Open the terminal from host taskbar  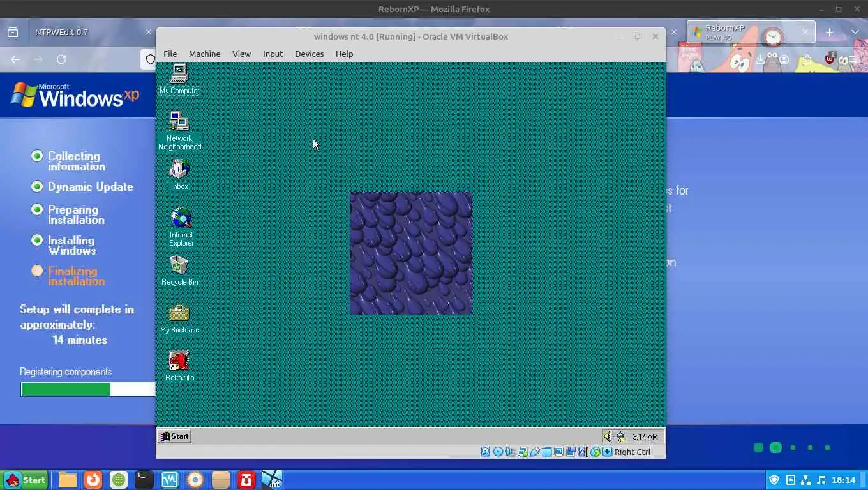pos(144,480)
